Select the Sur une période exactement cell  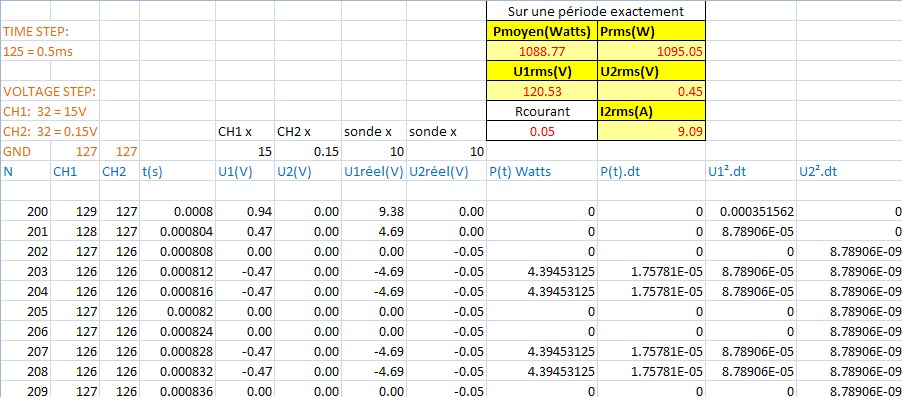coord(596,11)
